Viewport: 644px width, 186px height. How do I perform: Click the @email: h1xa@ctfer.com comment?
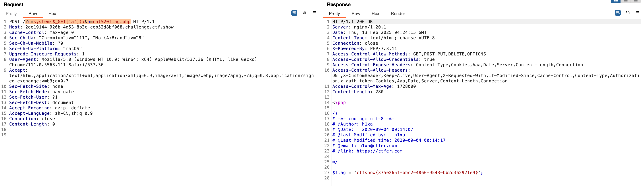365,146
